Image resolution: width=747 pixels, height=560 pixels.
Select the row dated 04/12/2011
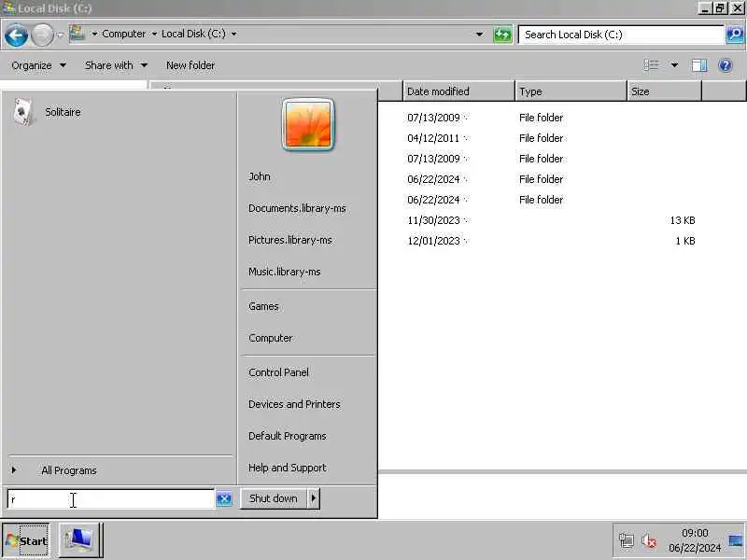pos(562,138)
